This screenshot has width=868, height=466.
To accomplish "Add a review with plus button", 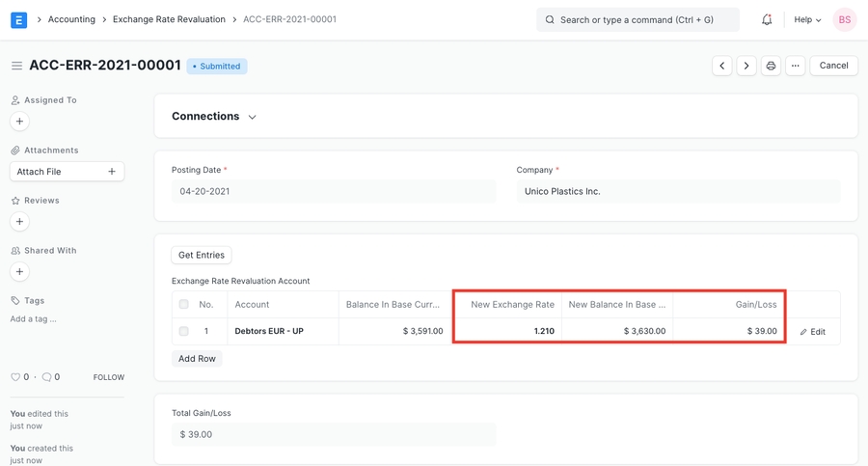I will [x=19, y=222].
